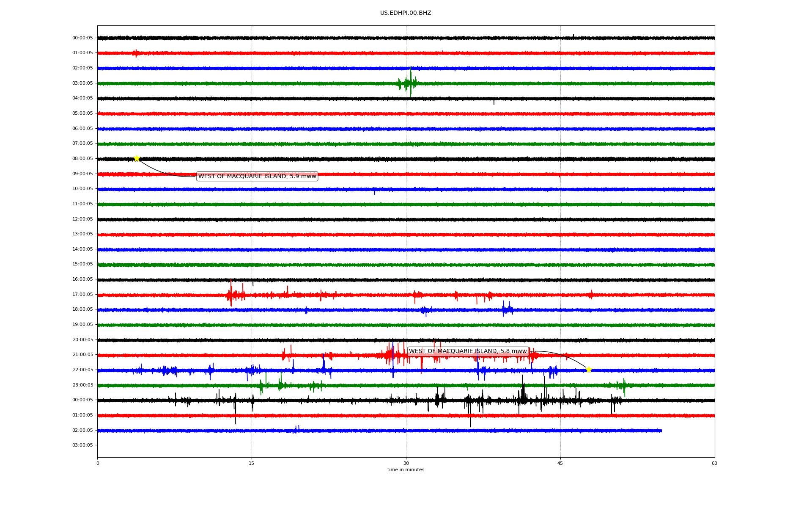This screenshot has height=508, width=812.
Task: Click the yellow star on the 08:00:05 trace
Action: (137, 158)
